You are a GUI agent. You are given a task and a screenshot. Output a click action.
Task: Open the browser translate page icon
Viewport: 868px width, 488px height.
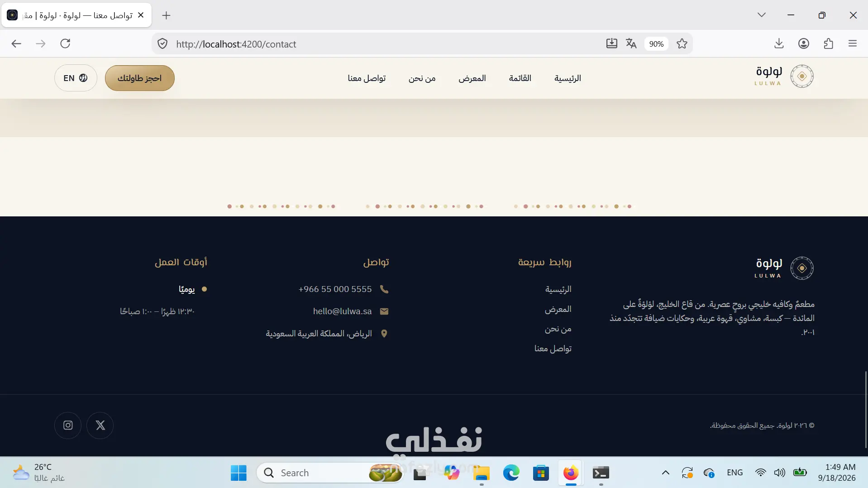(631, 43)
